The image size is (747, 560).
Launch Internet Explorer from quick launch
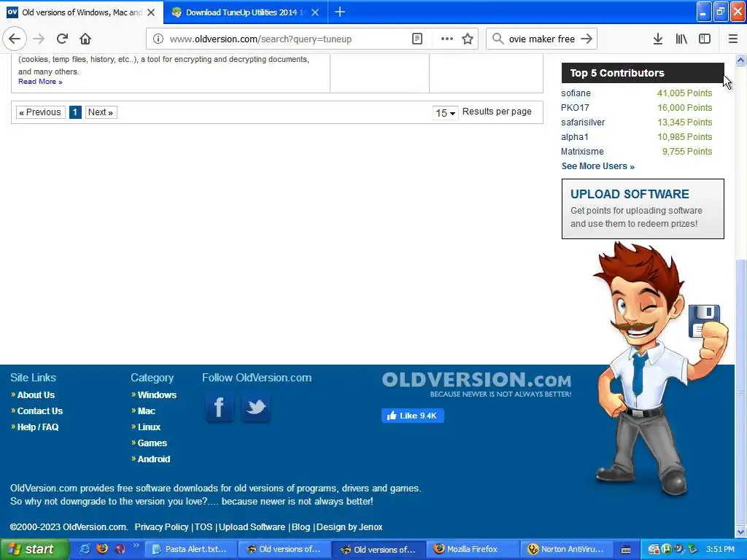[85, 549]
